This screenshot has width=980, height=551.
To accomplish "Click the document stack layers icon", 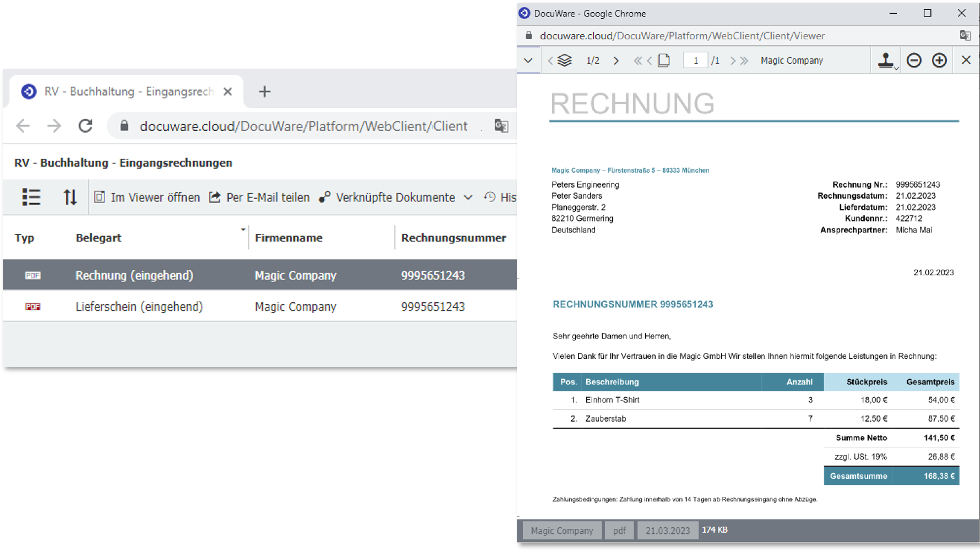I will tap(565, 60).
